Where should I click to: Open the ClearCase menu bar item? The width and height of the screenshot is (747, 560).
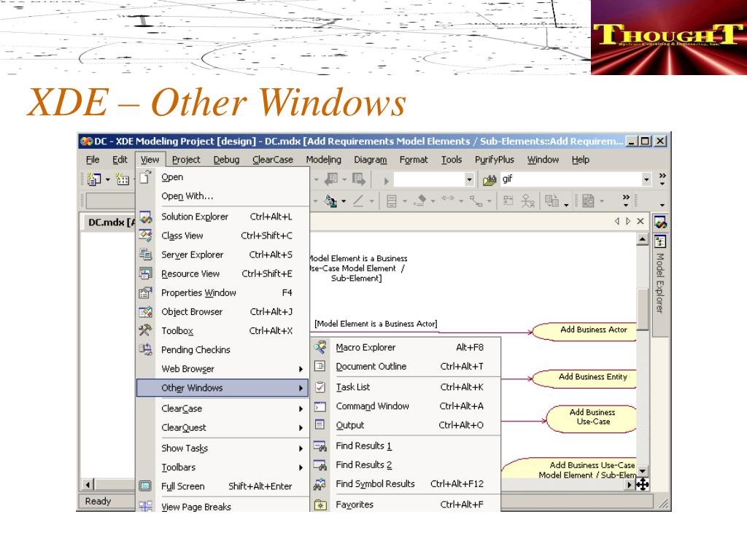click(x=273, y=160)
